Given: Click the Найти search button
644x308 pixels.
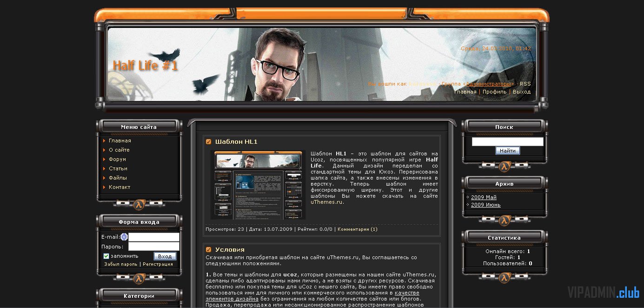Looking at the screenshot, I should point(508,151).
